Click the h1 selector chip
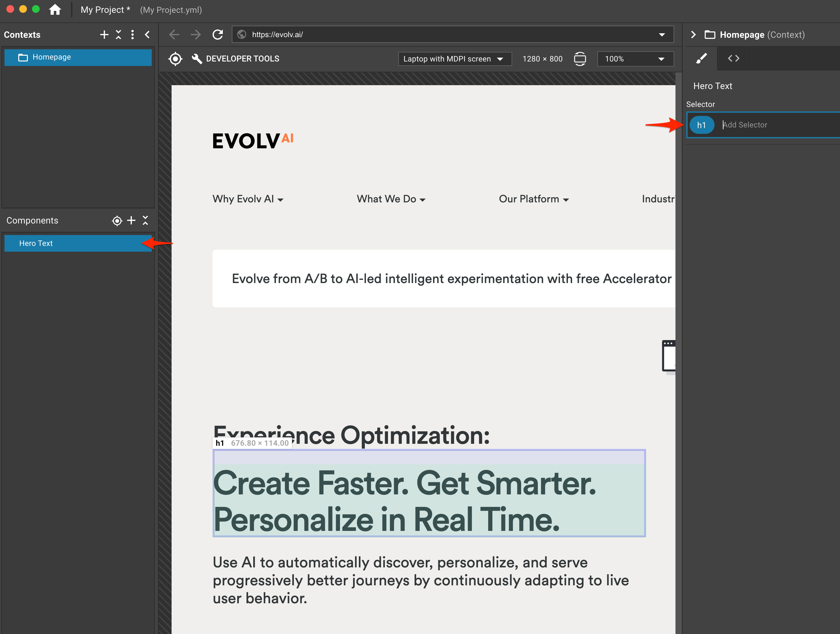This screenshot has height=634, width=840. [701, 125]
